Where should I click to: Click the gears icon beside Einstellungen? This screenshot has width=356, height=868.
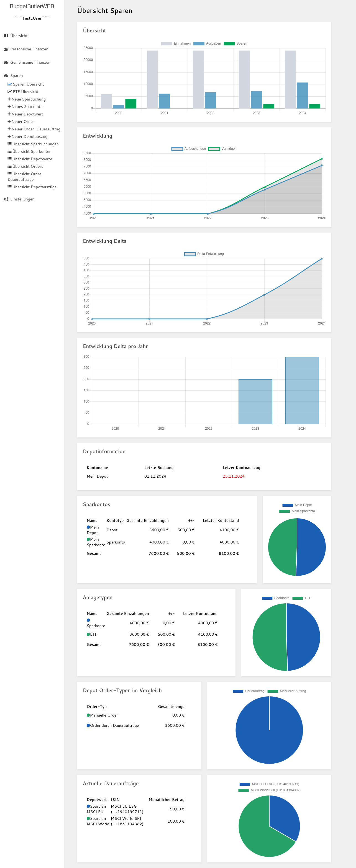pyautogui.click(x=6, y=199)
